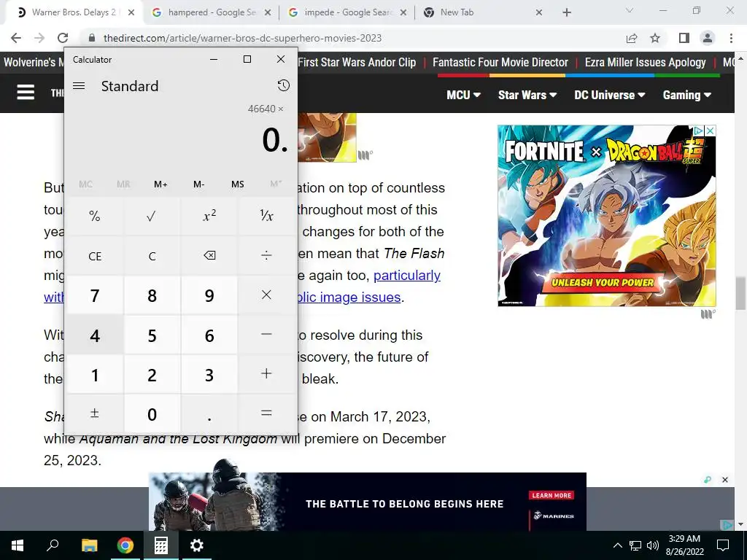Open the Calculator history panel
Viewport: 747px width, 560px height.
[x=284, y=86]
